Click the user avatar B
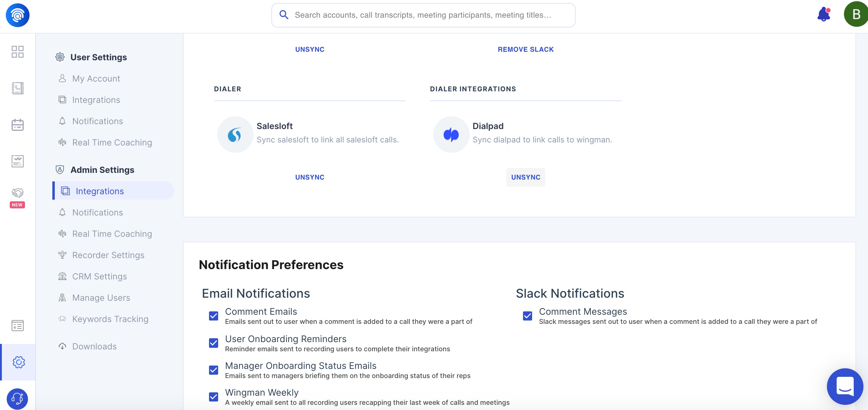868x410 pixels. pyautogui.click(x=856, y=15)
